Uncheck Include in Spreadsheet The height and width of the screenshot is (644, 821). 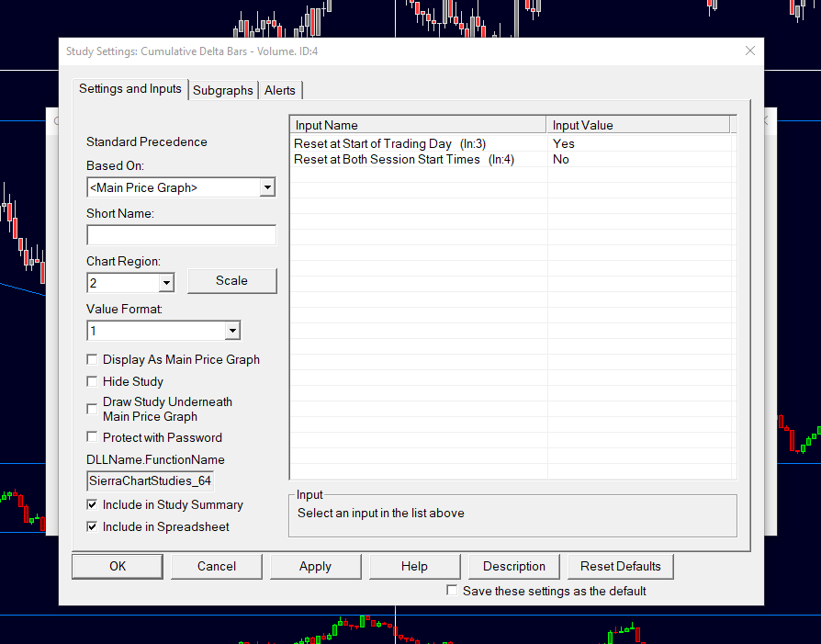[x=92, y=526]
